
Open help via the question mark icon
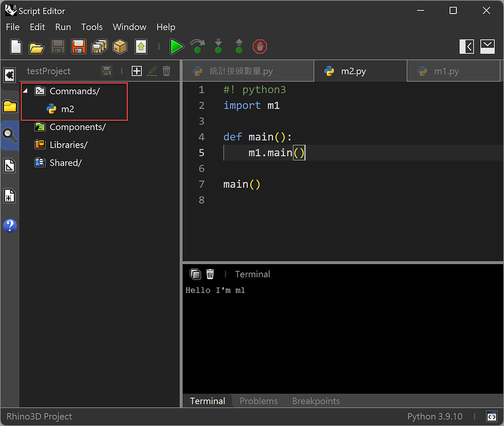click(10, 225)
